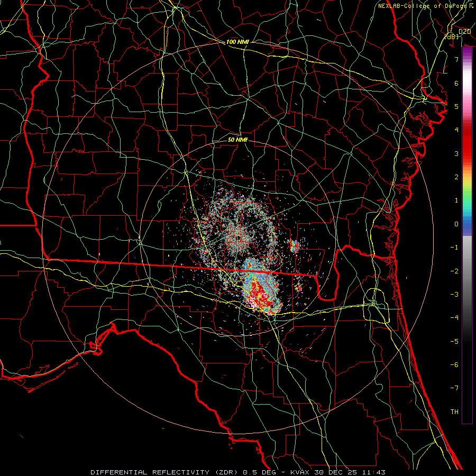Select the 5 value on color scale

pyautogui.click(x=456, y=106)
